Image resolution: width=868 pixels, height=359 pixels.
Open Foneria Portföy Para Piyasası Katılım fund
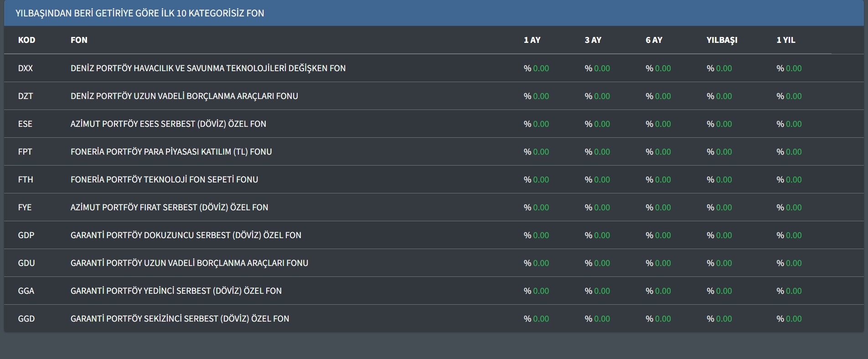pyautogui.click(x=171, y=152)
